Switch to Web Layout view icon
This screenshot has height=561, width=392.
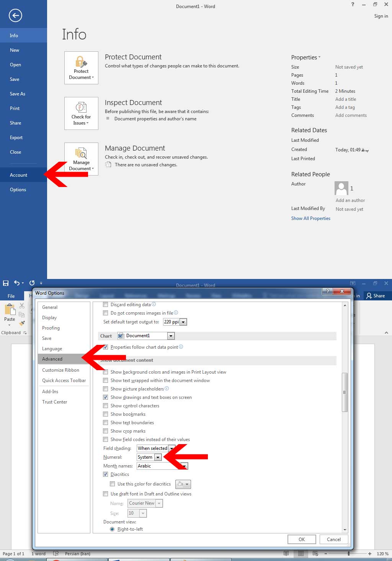click(315, 553)
